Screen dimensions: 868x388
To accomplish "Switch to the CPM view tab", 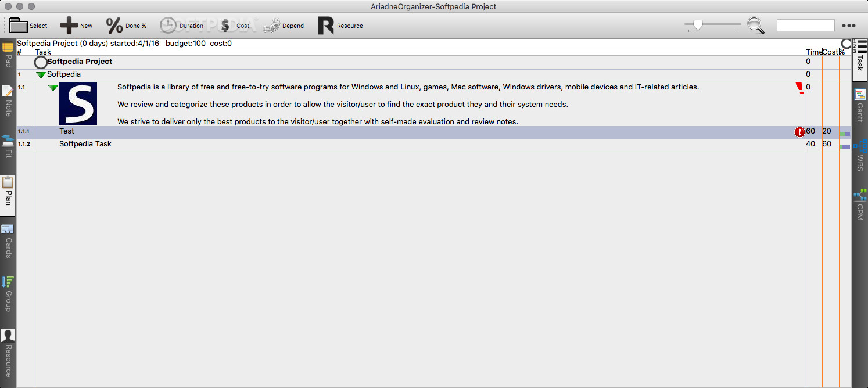I will click(860, 204).
